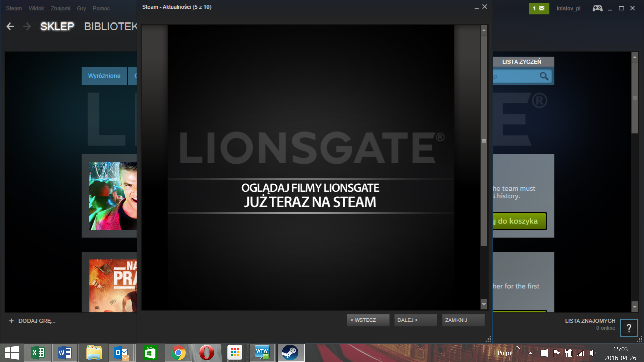Viewport: 644px width, 362px height.
Task: Go back with the Steam back arrow
Action: click(x=10, y=26)
